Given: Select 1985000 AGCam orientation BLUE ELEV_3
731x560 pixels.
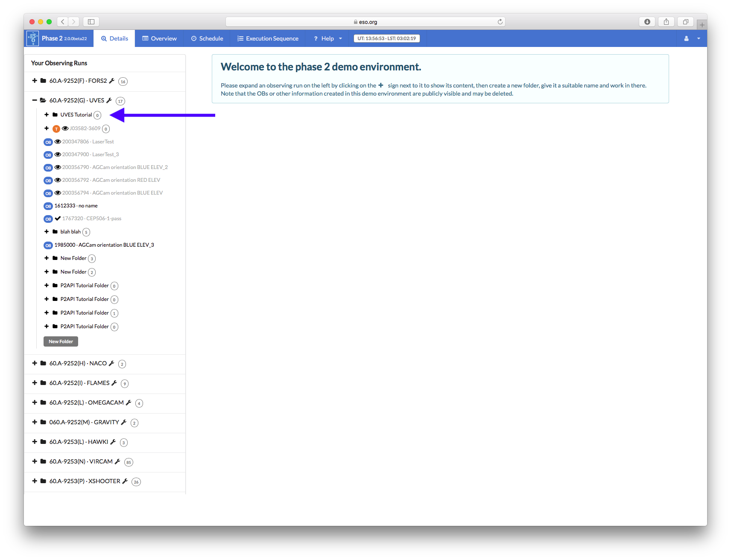Looking at the screenshot, I should pos(104,245).
